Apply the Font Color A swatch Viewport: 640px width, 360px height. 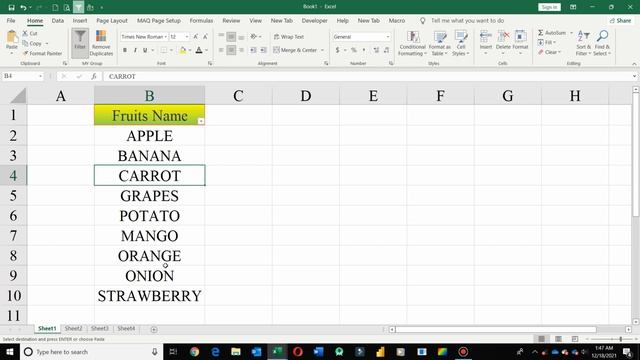(x=199, y=50)
